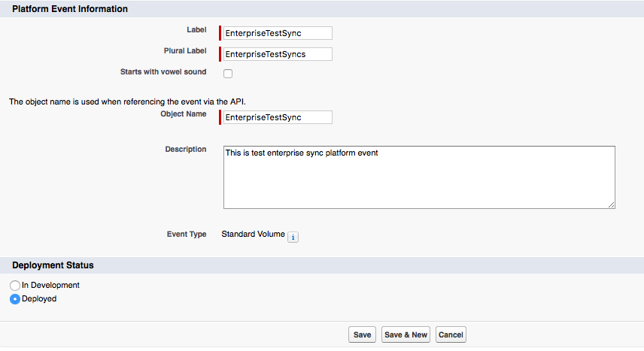Screen dimensions: 644x351
Task: Cancel editing the platform event
Action: [451, 334]
